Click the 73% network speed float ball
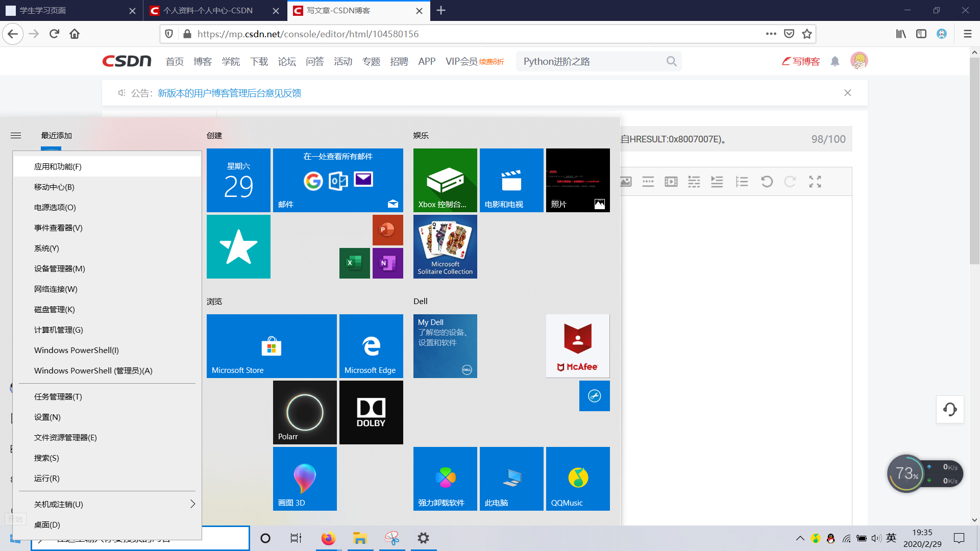Image resolution: width=980 pixels, height=551 pixels. click(x=907, y=473)
